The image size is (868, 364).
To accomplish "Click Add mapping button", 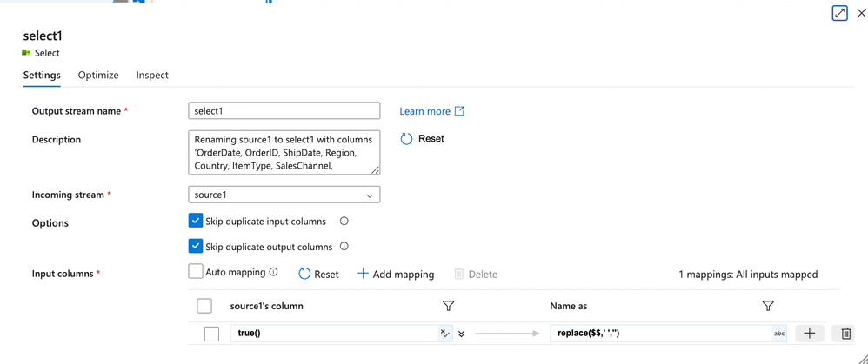I will click(396, 274).
